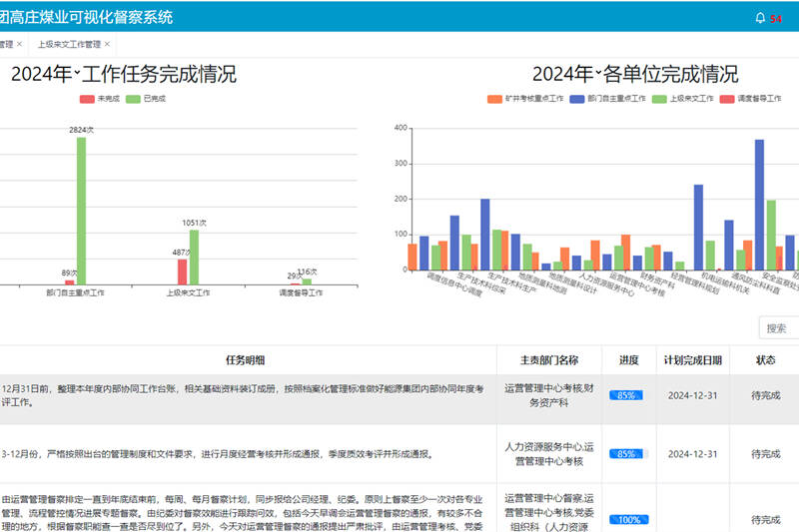This screenshot has height=532, width=799.
Task: Click the 调度信息中心调度 axis label
Action: (455, 285)
